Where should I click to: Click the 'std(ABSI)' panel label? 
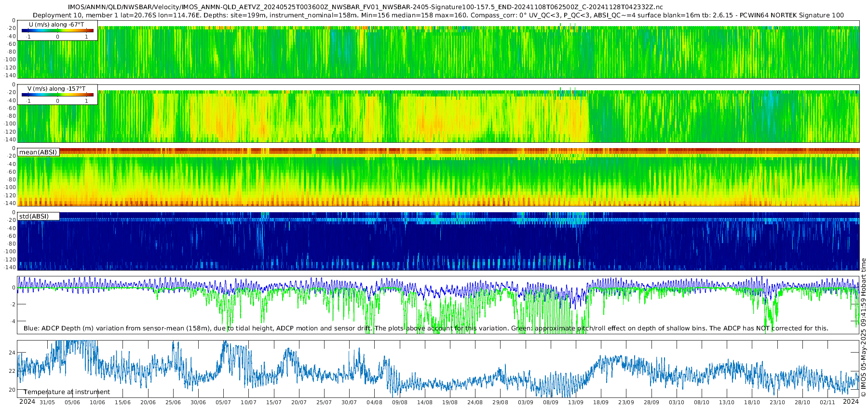(x=34, y=216)
